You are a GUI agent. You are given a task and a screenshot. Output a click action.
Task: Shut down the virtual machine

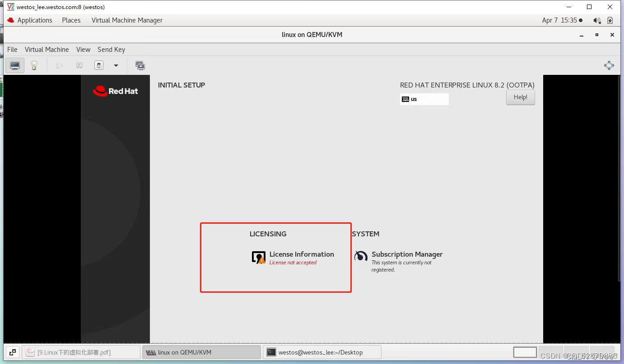(x=99, y=65)
